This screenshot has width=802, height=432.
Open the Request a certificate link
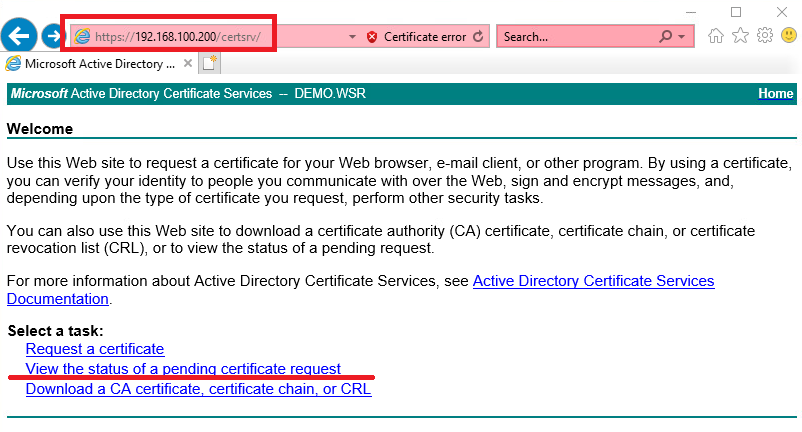coord(95,349)
